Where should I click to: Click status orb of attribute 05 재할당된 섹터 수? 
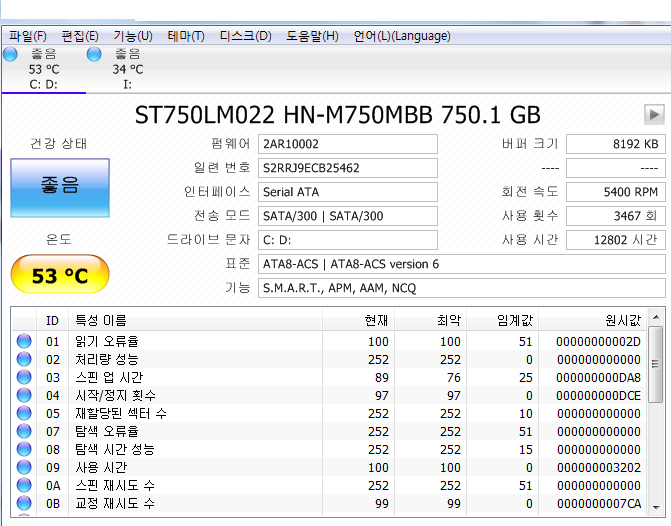tap(24, 413)
